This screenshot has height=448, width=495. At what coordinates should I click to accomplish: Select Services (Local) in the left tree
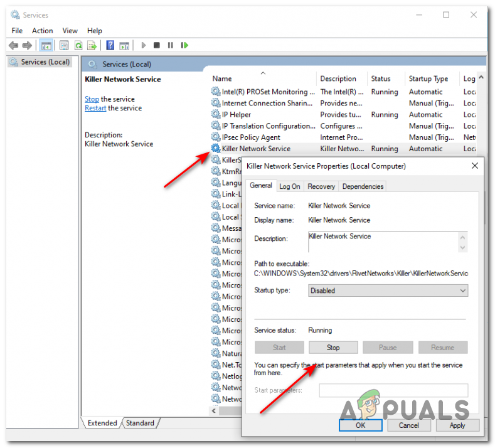click(x=40, y=62)
